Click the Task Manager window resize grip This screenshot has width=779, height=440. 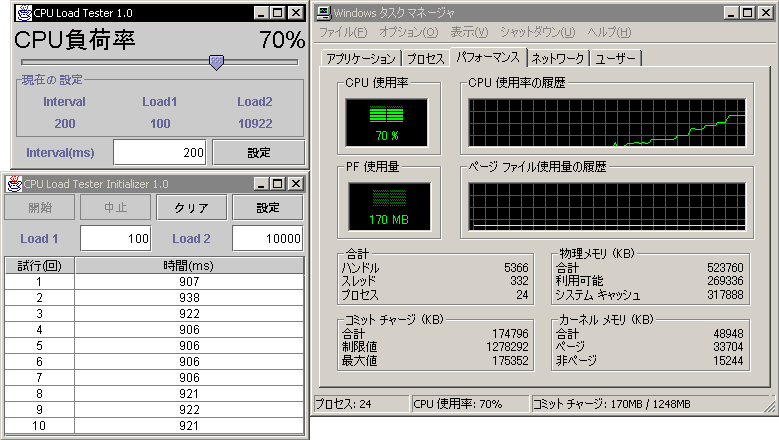pyautogui.click(x=769, y=406)
